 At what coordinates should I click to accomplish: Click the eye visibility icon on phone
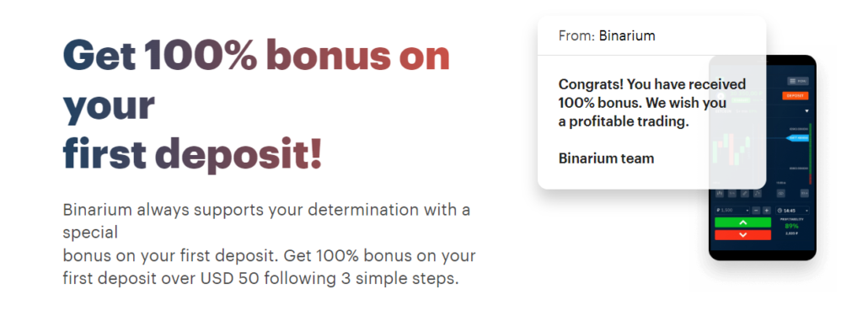coord(781,193)
